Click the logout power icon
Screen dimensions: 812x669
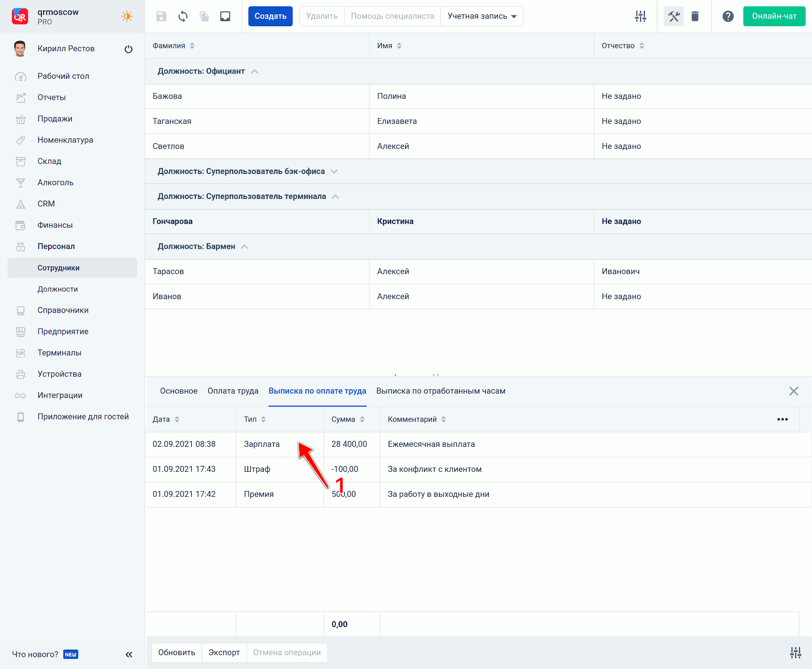tap(129, 49)
